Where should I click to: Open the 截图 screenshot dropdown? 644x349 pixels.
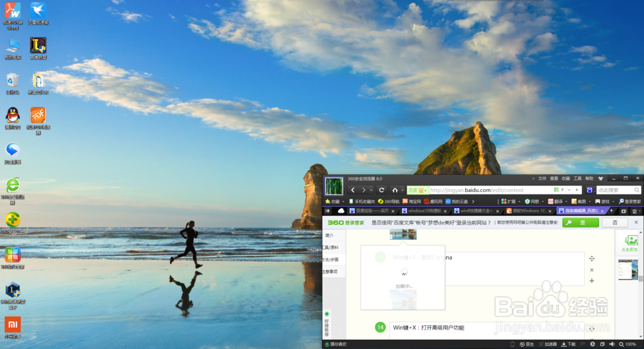[581, 202]
